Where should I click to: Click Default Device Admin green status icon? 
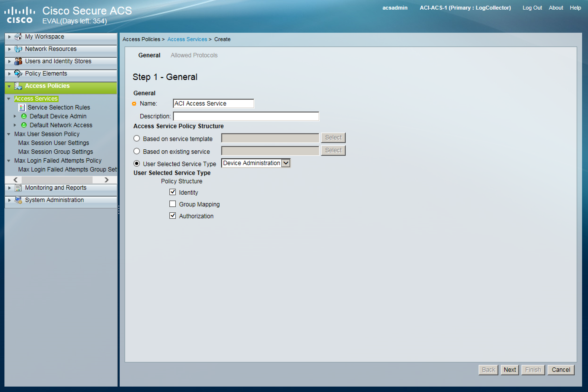coord(24,116)
